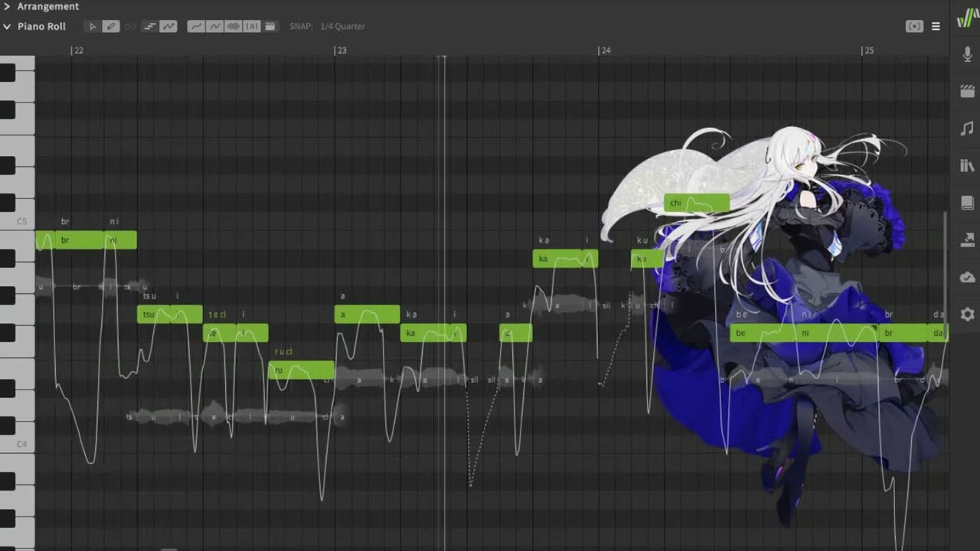Click measure 22 marker on the ruler
This screenshot has height=551, width=980.
point(77,51)
